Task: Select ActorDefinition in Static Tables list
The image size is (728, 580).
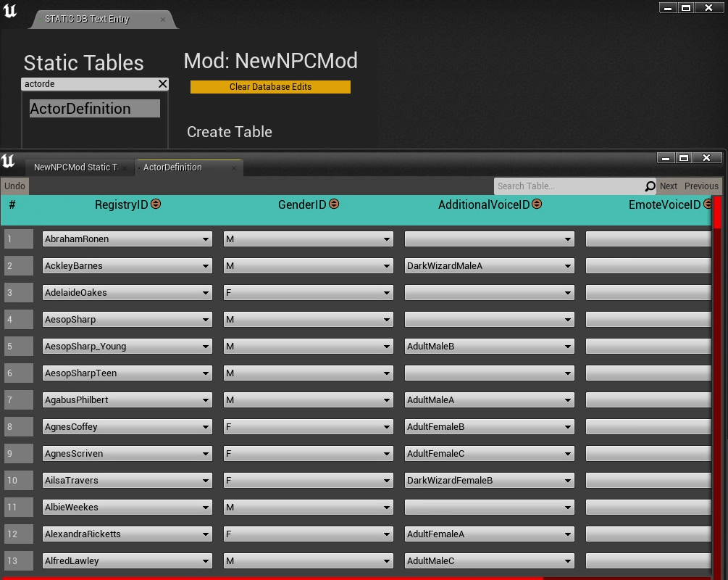Action: pos(95,108)
